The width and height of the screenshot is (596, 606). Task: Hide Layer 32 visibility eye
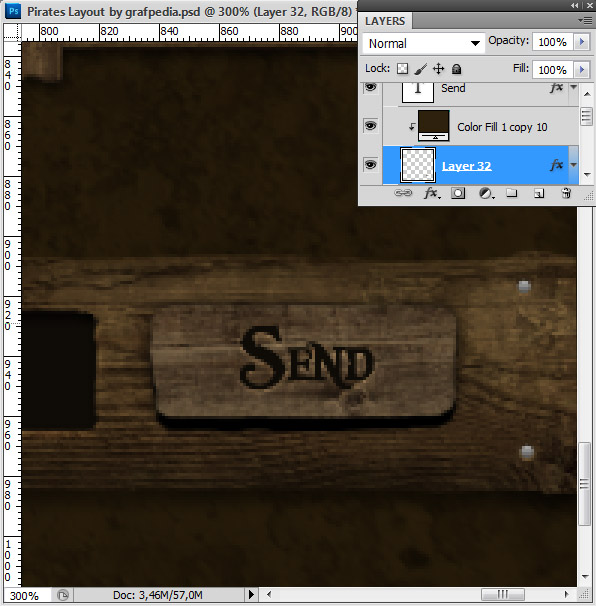(x=370, y=165)
